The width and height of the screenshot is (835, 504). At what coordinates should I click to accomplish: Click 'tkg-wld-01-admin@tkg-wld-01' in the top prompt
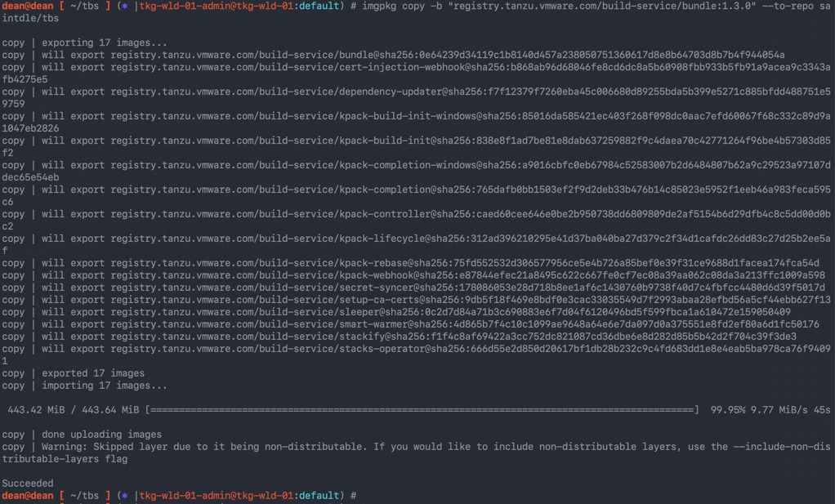pos(217,6)
